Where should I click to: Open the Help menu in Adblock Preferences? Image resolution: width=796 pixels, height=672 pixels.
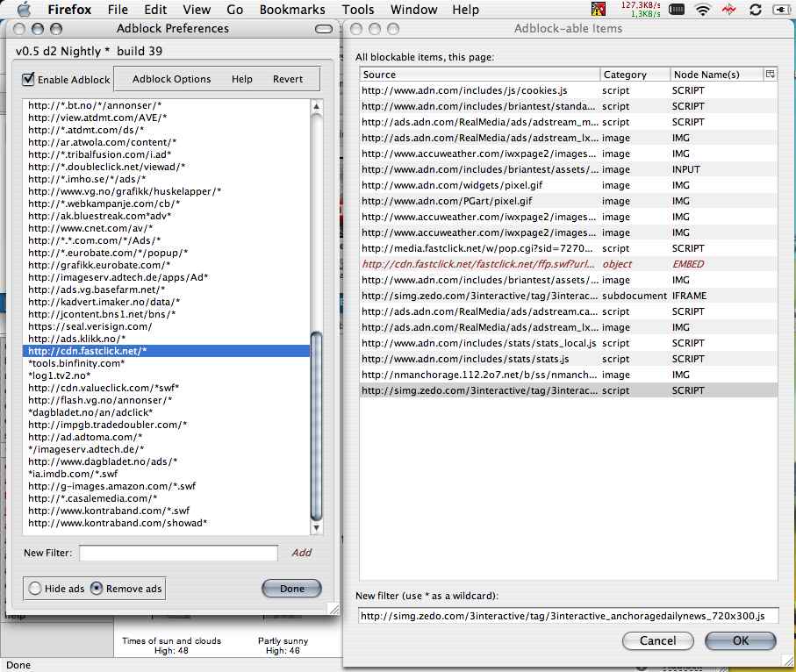coord(241,79)
